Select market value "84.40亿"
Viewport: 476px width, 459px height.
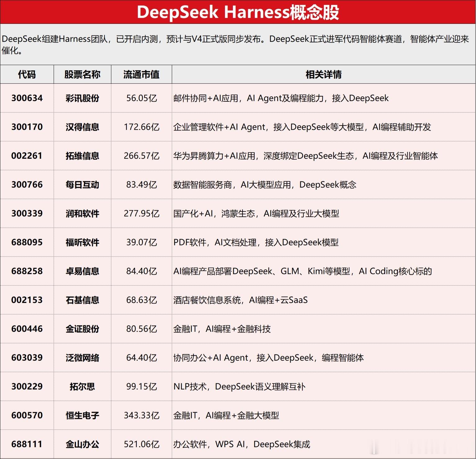(x=142, y=271)
